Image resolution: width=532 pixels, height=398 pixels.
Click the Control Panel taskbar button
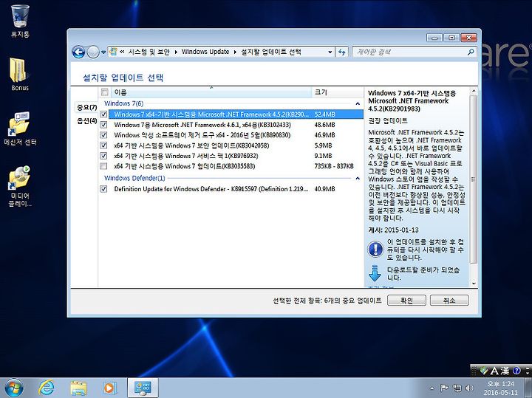tap(143, 388)
